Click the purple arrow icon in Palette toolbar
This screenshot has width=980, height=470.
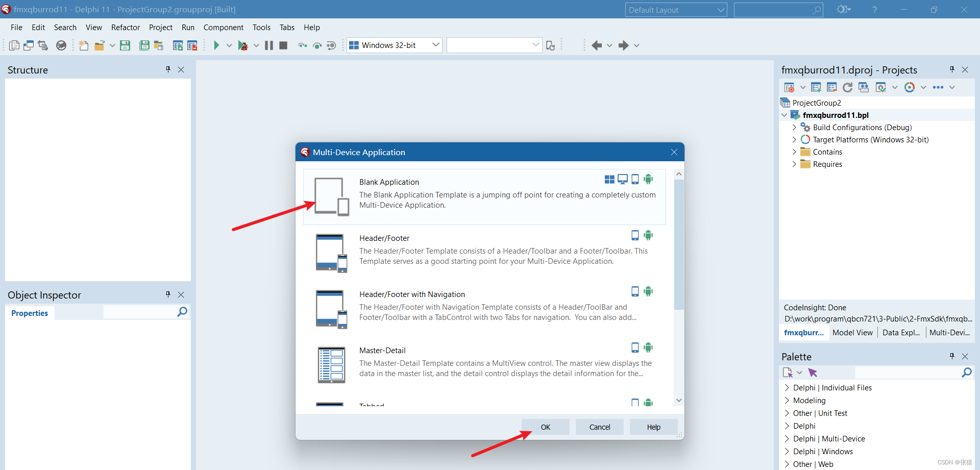pyautogui.click(x=813, y=373)
